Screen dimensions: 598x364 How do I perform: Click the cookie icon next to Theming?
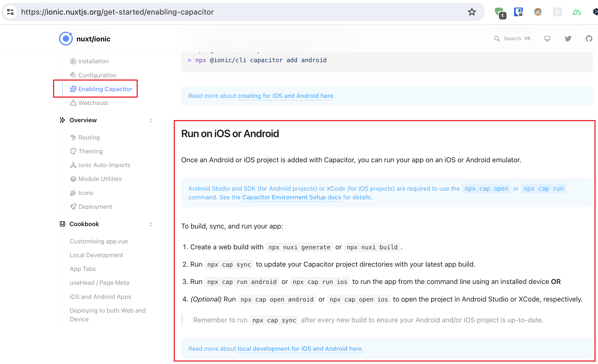coord(73,151)
